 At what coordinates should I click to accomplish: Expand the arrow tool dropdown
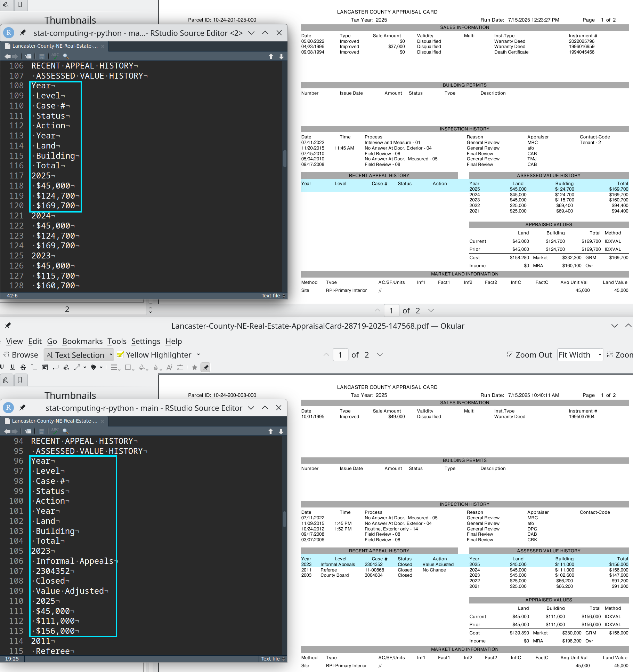85,367
